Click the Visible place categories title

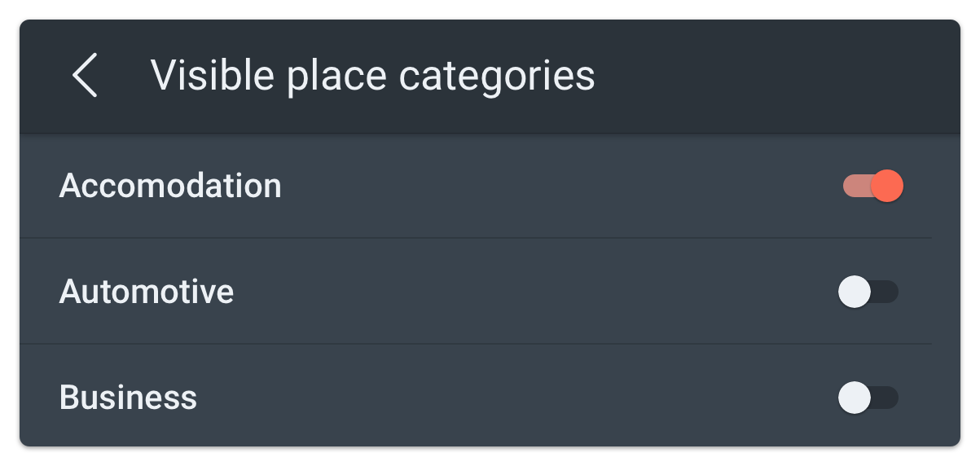tap(372, 76)
